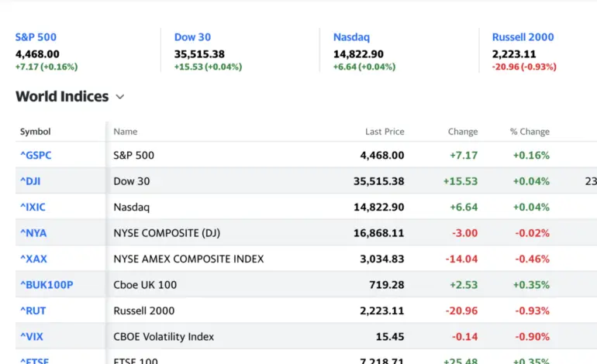The width and height of the screenshot is (597, 364).
Task: Open the ^DJI symbol link
Action: (30, 181)
